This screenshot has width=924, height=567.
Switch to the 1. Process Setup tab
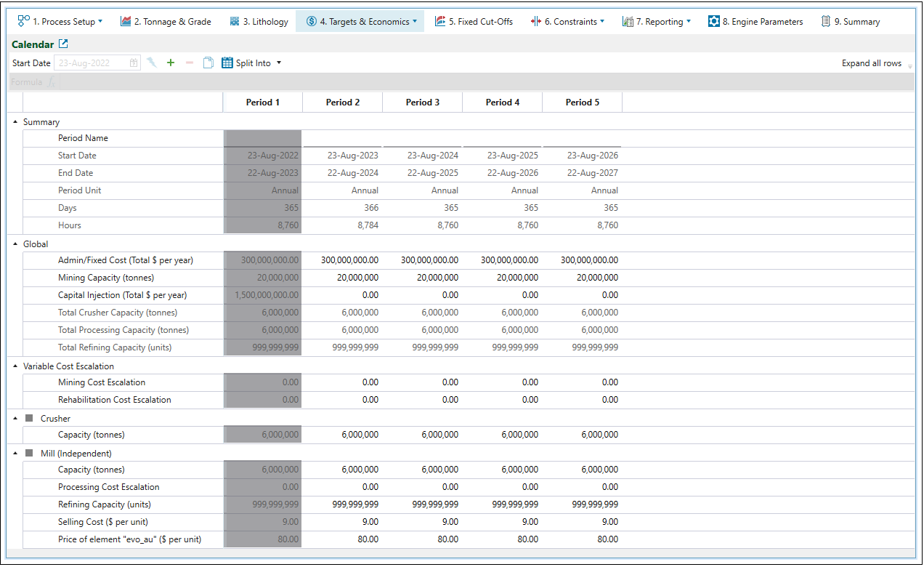click(60, 22)
